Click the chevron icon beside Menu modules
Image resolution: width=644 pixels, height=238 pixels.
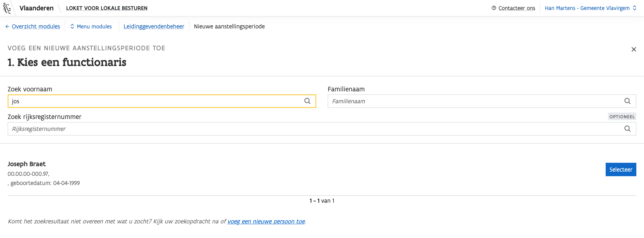[x=72, y=26]
